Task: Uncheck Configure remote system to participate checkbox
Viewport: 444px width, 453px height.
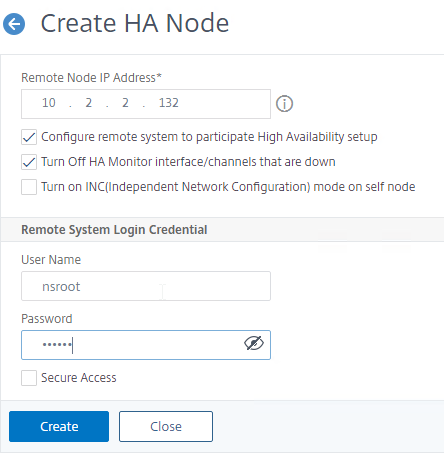Action: 29,137
